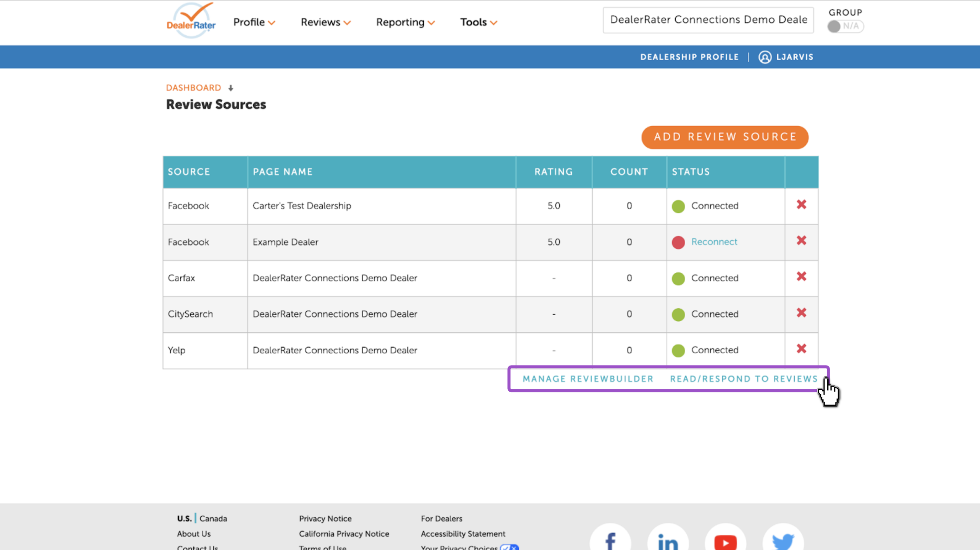Open READ/RESPOND TO REVIEWS link
The width and height of the screenshot is (980, 550).
[x=744, y=379]
